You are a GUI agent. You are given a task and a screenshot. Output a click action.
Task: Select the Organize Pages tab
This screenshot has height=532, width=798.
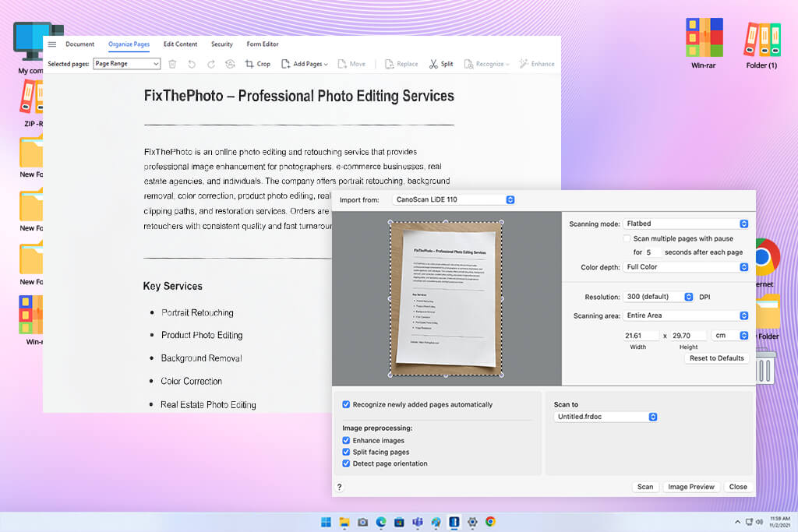point(129,44)
